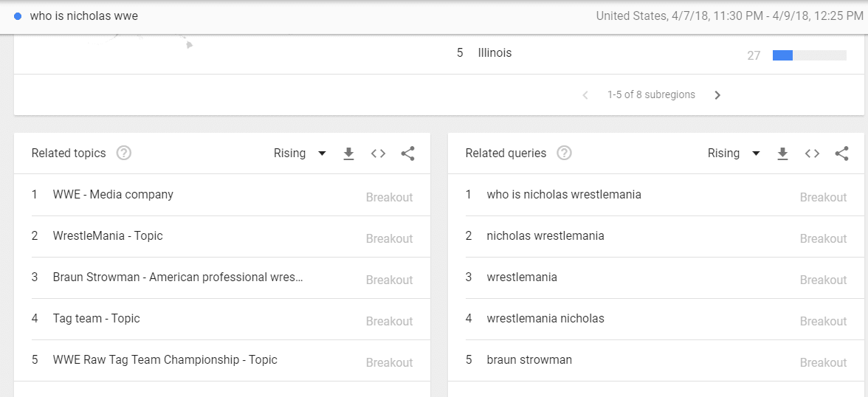Click Breakout value for braun strowman query
The image size is (868, 397).
click(x=823, y=362)
